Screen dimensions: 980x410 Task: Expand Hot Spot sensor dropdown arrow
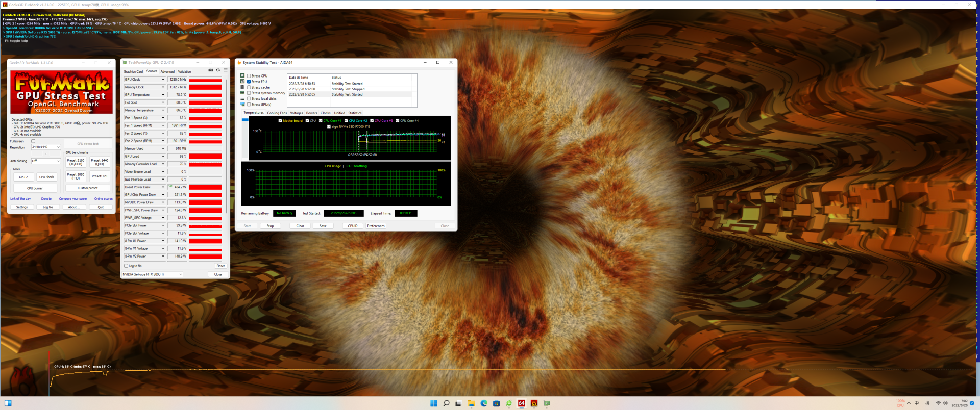(163, 102)
